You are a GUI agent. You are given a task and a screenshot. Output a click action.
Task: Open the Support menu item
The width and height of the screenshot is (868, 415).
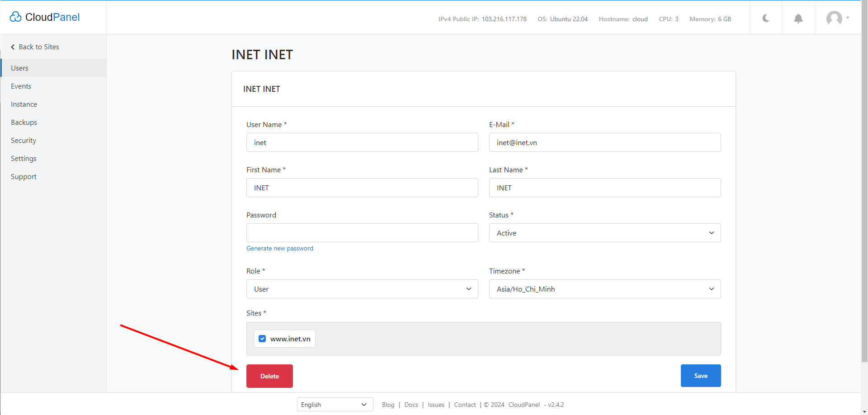coord(53,176)
